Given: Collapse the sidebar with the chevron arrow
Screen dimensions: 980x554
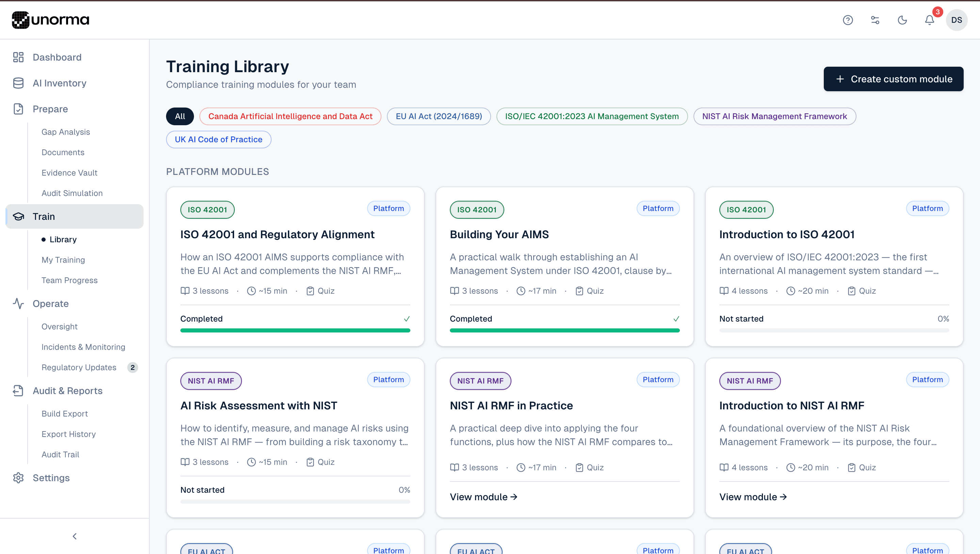Looking at the screenshot, I should click(x=75, y=536).
